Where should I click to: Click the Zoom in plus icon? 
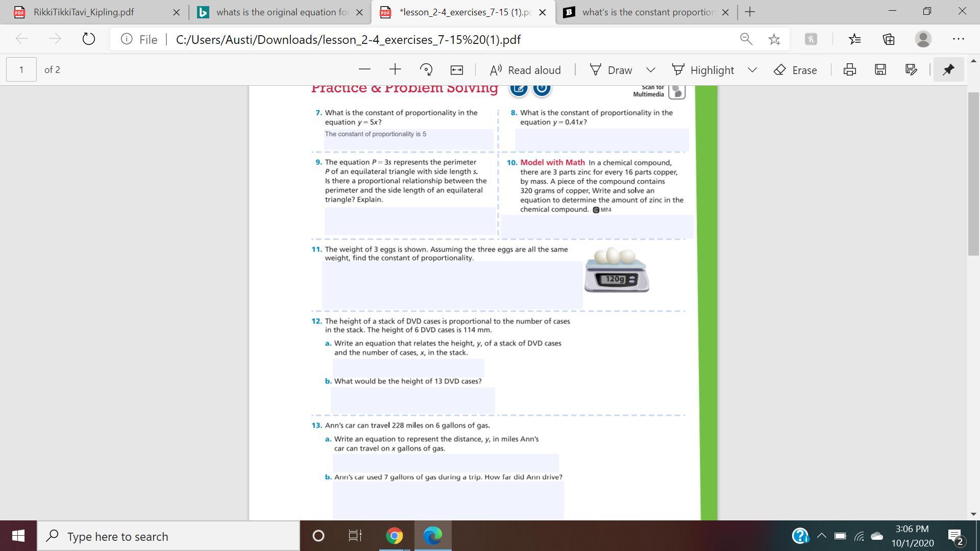pos(395,69)
